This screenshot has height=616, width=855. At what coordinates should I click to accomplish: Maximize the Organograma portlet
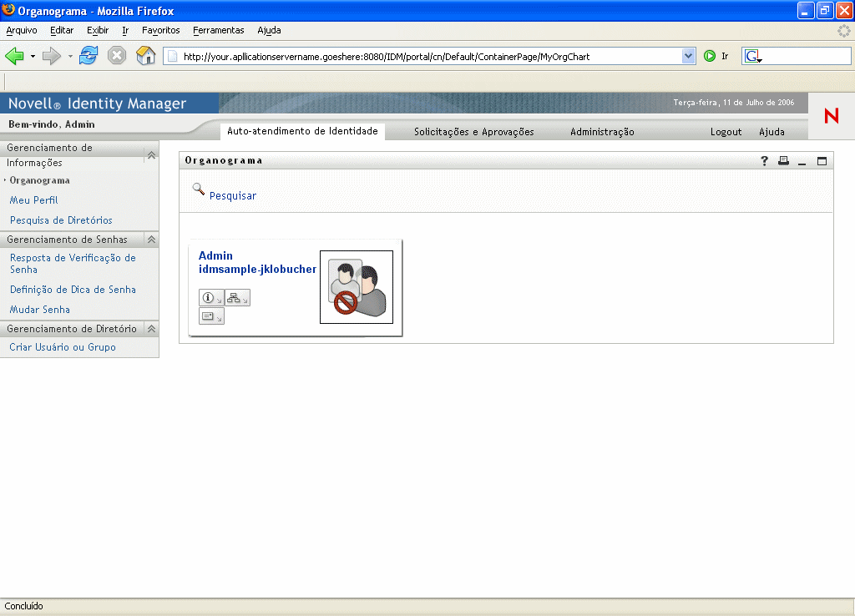(822, 161)
